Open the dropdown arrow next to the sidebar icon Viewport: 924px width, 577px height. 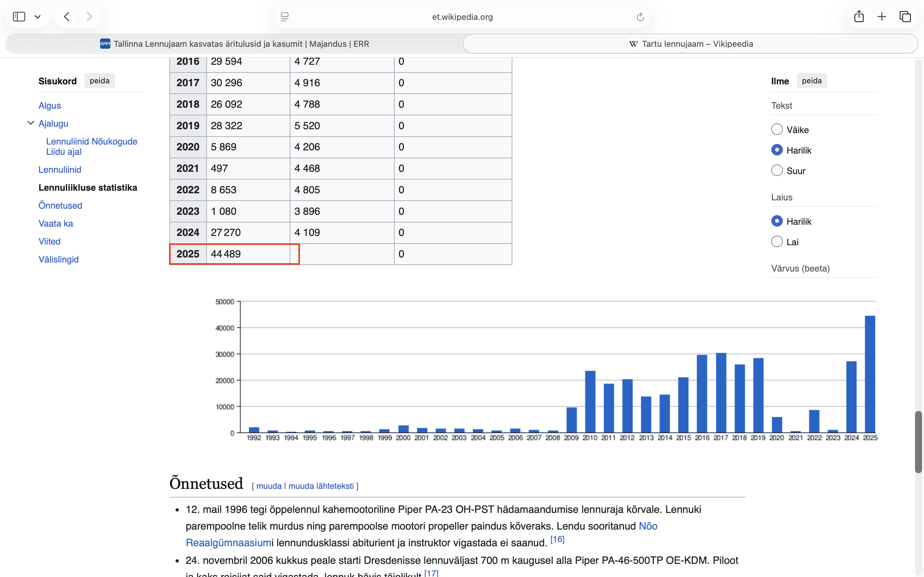[x=38, y=17]
